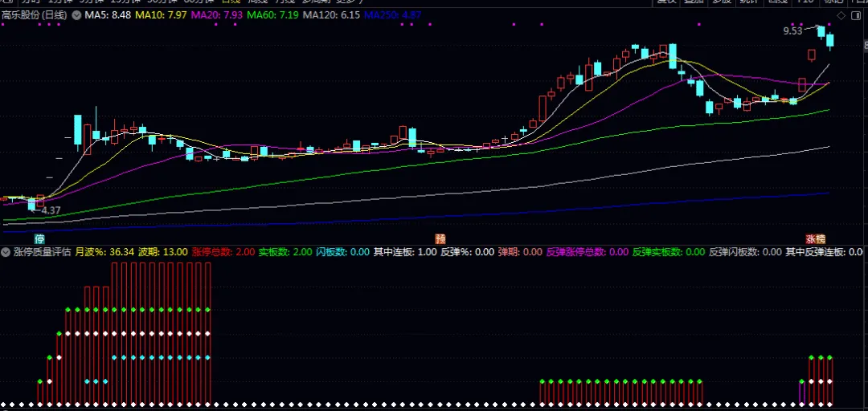Select the MA60: 7.19 label
Viewport: 868px width, 411px height.
tap(273, 15)
